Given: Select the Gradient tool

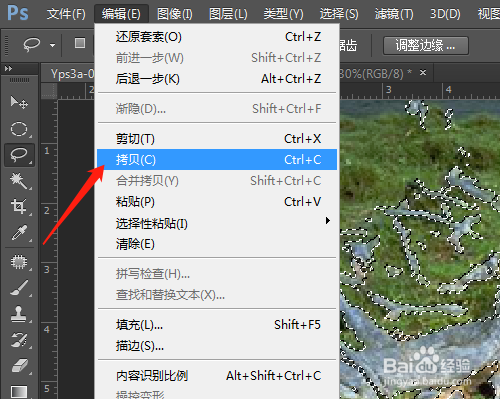Looking at the screenshot, I should [x=19, y=391].
